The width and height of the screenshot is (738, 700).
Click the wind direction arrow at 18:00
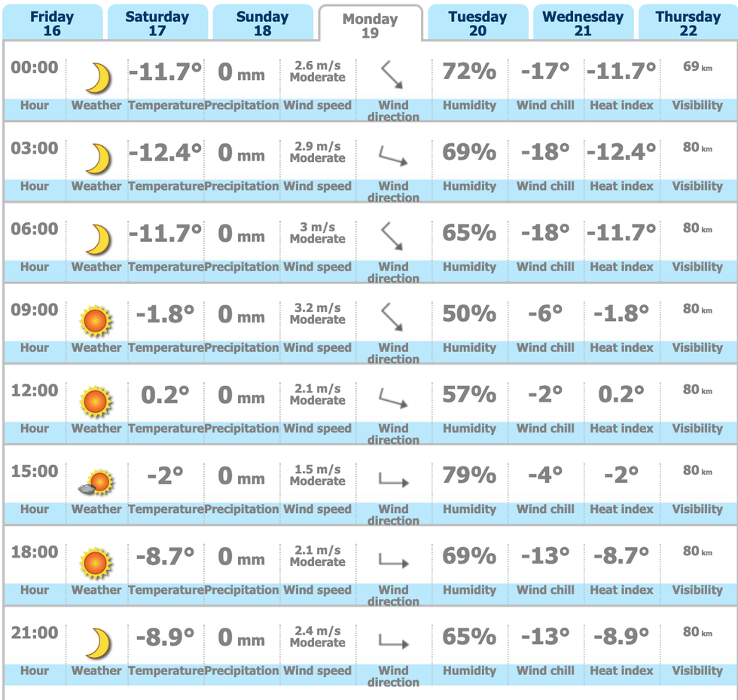[x=394, y=560]
